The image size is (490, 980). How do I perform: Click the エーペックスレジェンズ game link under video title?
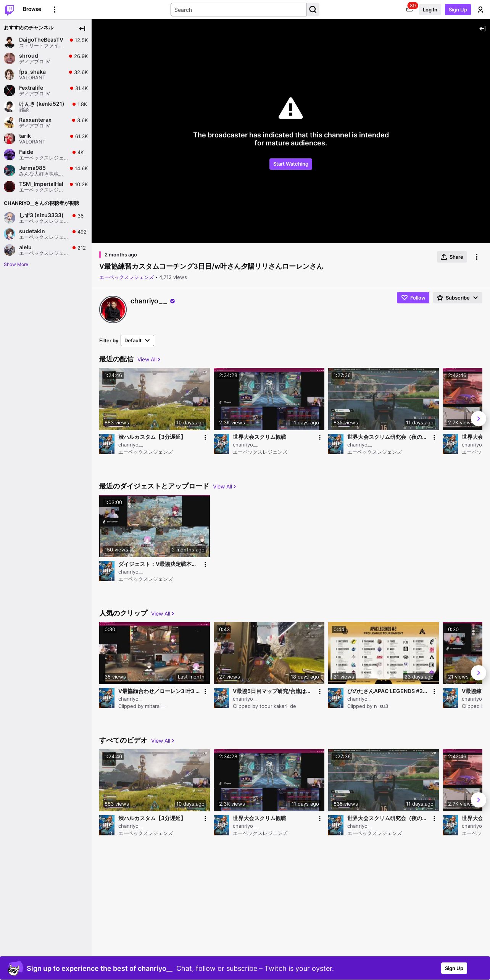tap(126, 277)
